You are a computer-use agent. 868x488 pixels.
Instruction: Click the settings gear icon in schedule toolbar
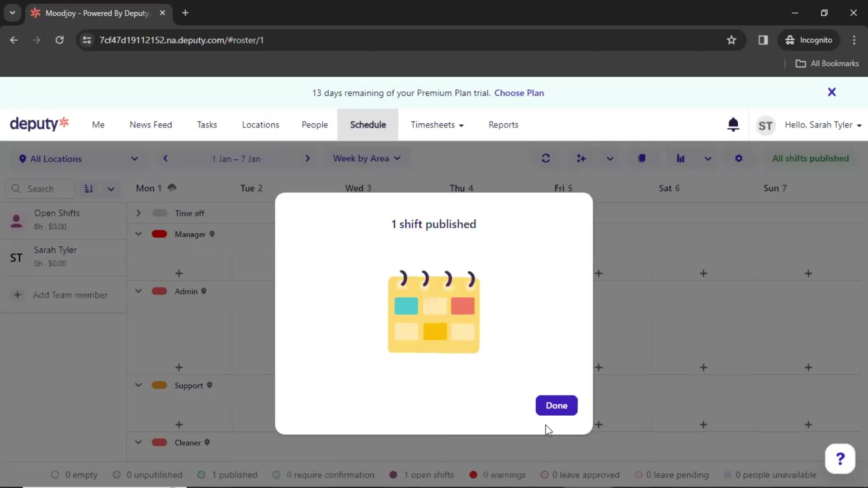739,158
